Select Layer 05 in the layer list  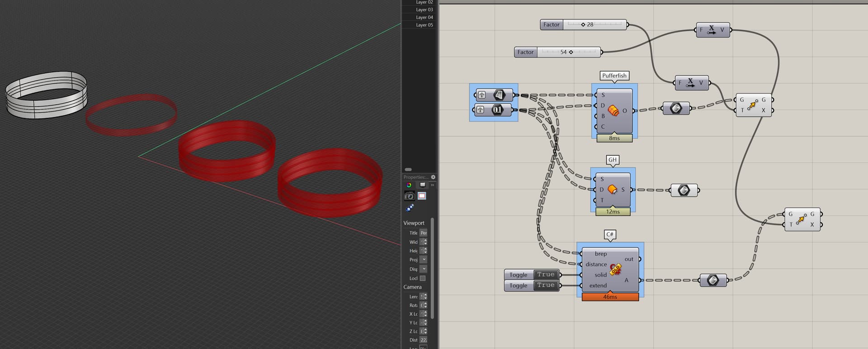(x=424, y=25)
